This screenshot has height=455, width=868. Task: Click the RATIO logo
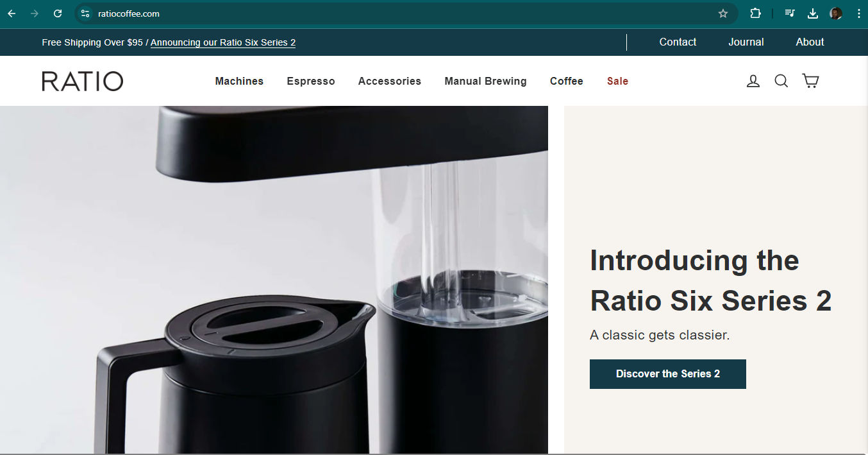click(82, 81)
